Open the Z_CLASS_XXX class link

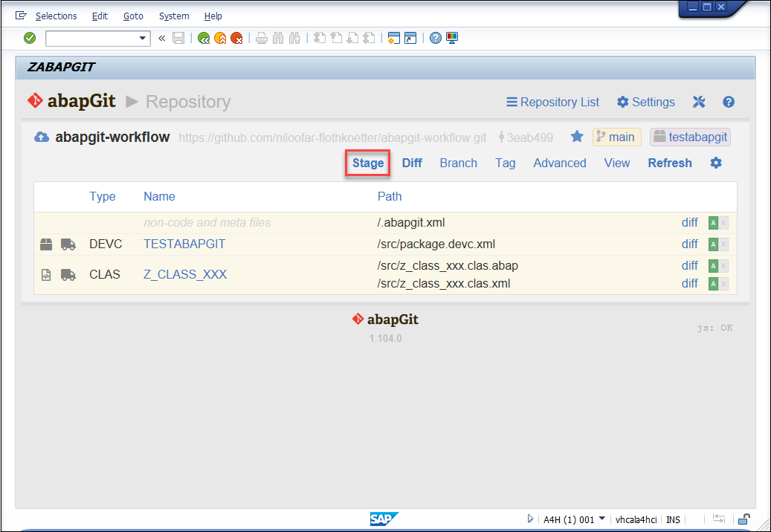click(x=185, y=275)
